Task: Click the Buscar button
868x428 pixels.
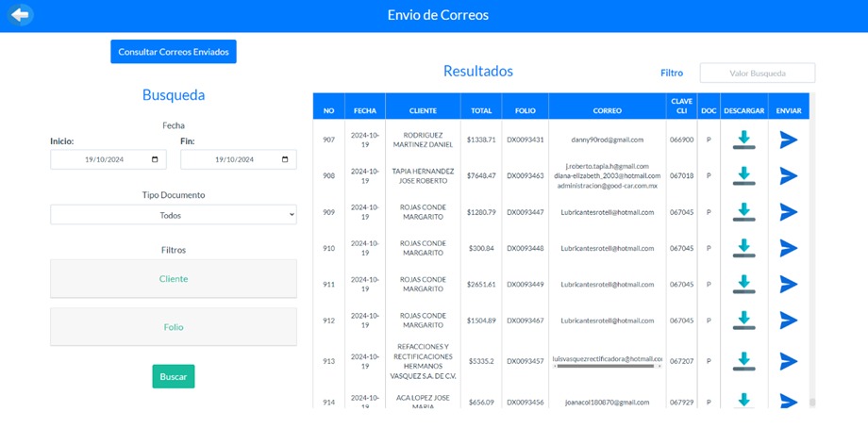Action: tap(174, 376)
